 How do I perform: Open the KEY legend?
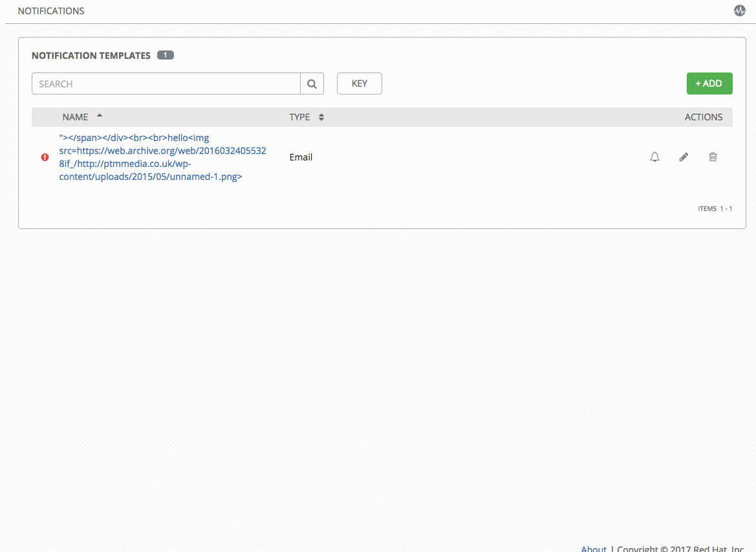359,83
